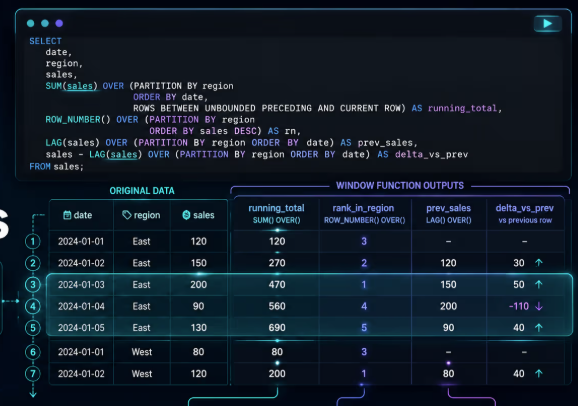Select row number 7 circle marker
578x406 pixels.
33,374
